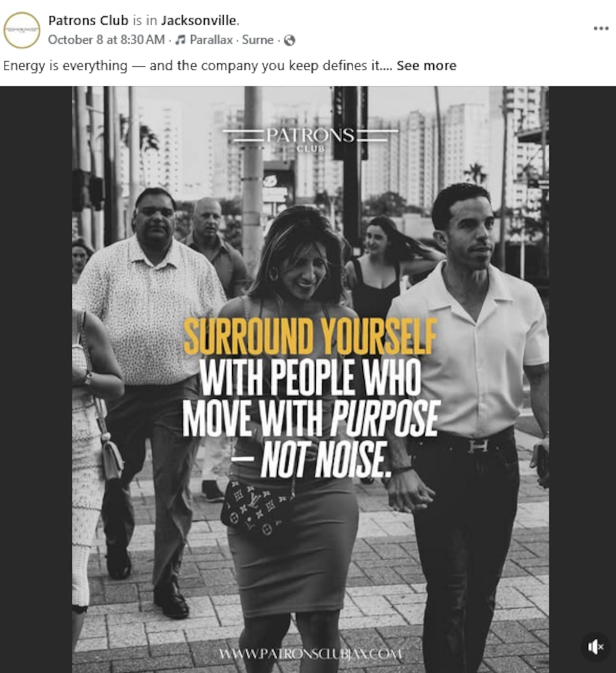Click the right black letterbox area of the video
Screen dimensions: 616x673
(x=582, y=379)
